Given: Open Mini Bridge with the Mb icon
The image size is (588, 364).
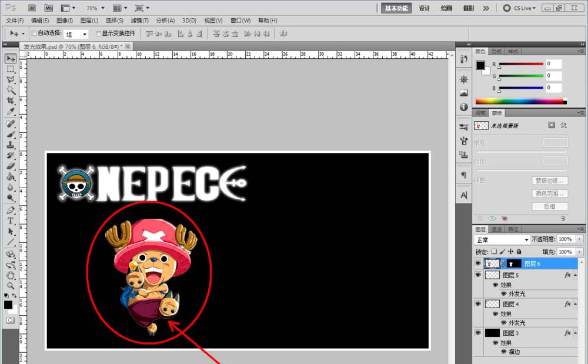Looking at the screenshot, I should [x=48, y=8].
